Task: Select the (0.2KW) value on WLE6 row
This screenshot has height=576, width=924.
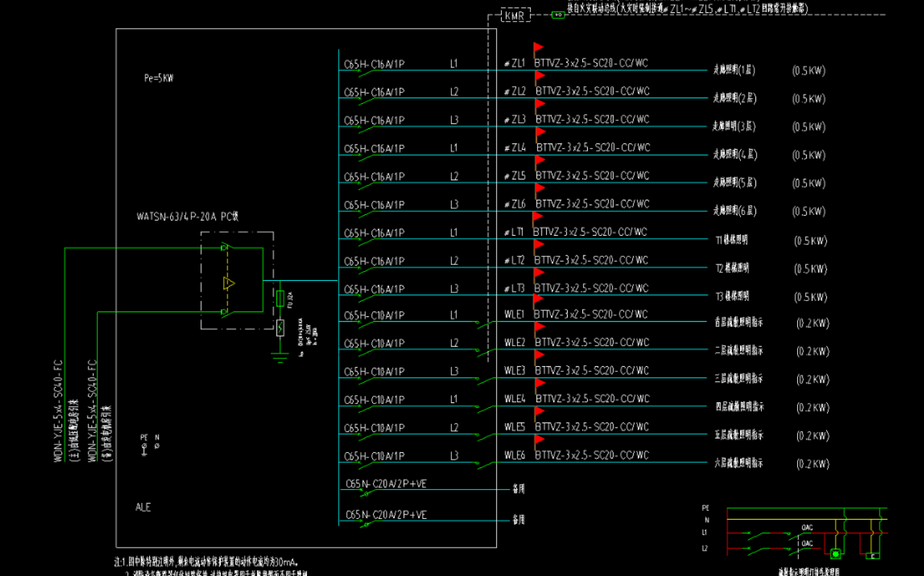Action: tap(812, 465)
